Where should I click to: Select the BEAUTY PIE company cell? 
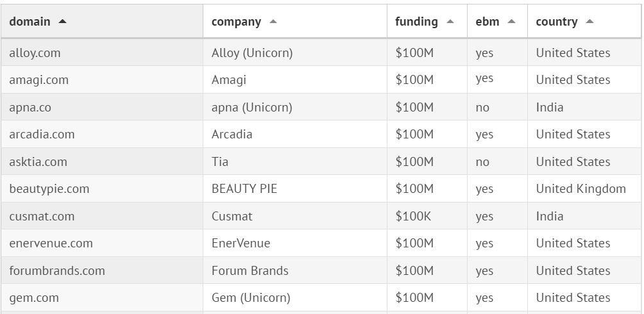tap(244, 189)
